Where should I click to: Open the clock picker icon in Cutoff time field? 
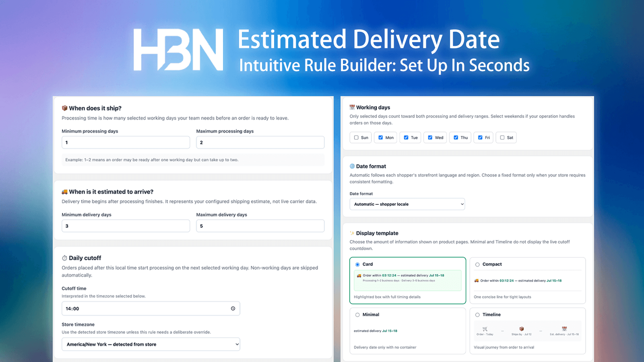pos(233,309)
